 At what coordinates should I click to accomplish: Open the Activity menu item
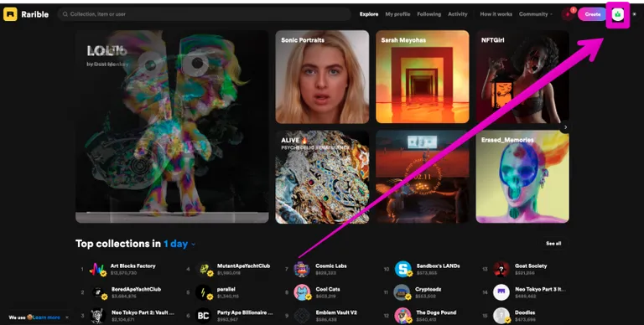click(x=458, y=14)
